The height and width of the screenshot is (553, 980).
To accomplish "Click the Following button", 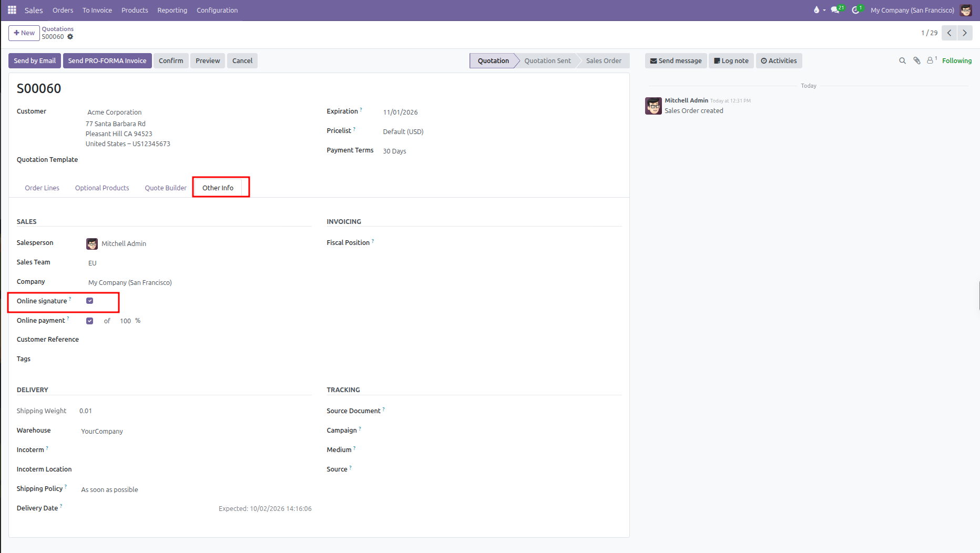I will click(x=957, y=61).
